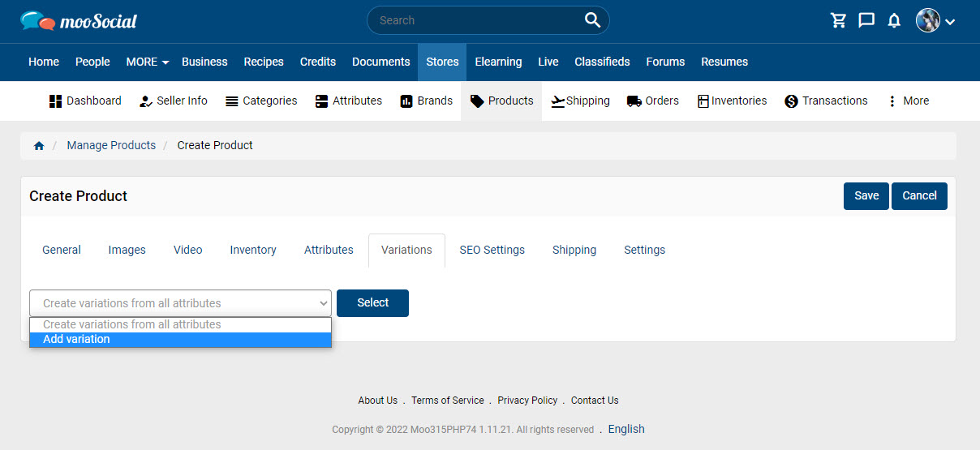Switch to the Video tab
980x450 pixels.
188,250
